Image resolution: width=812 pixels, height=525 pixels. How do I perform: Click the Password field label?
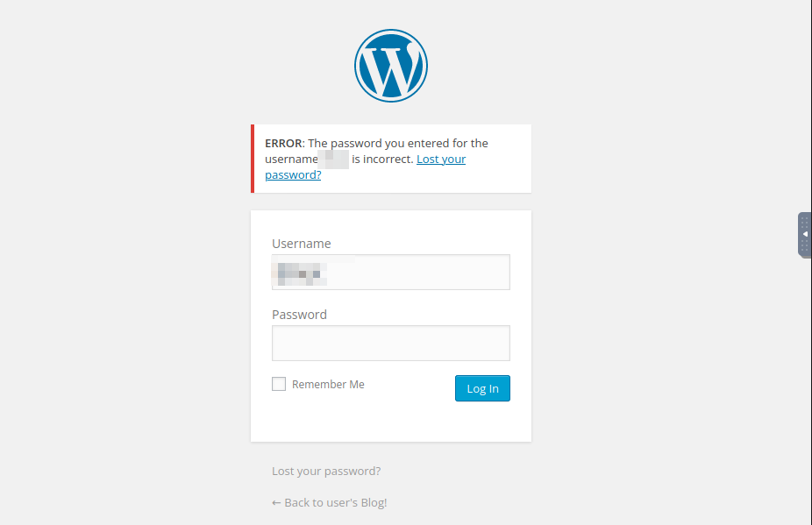[299, 315]
